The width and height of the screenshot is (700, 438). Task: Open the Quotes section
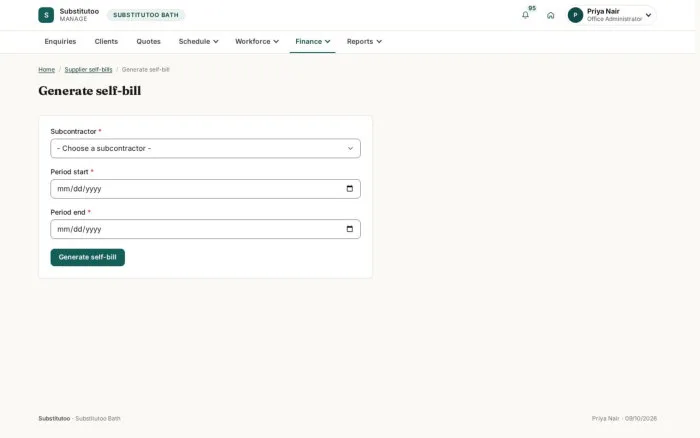coord(148,42)
